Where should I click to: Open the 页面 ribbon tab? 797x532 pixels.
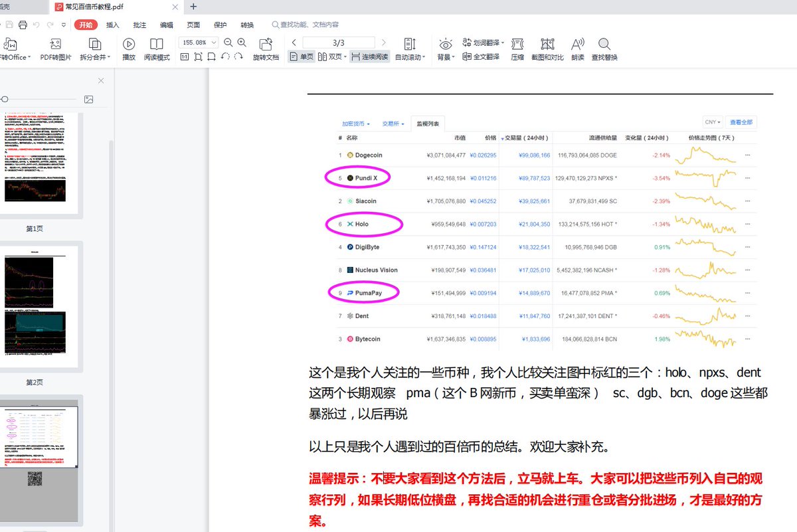pos(193,25)
